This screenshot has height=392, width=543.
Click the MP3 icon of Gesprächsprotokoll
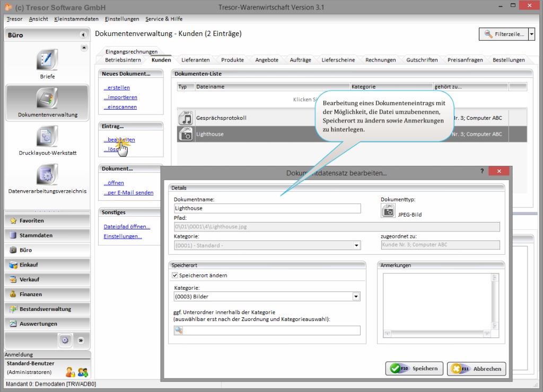[x=186, y=118]
